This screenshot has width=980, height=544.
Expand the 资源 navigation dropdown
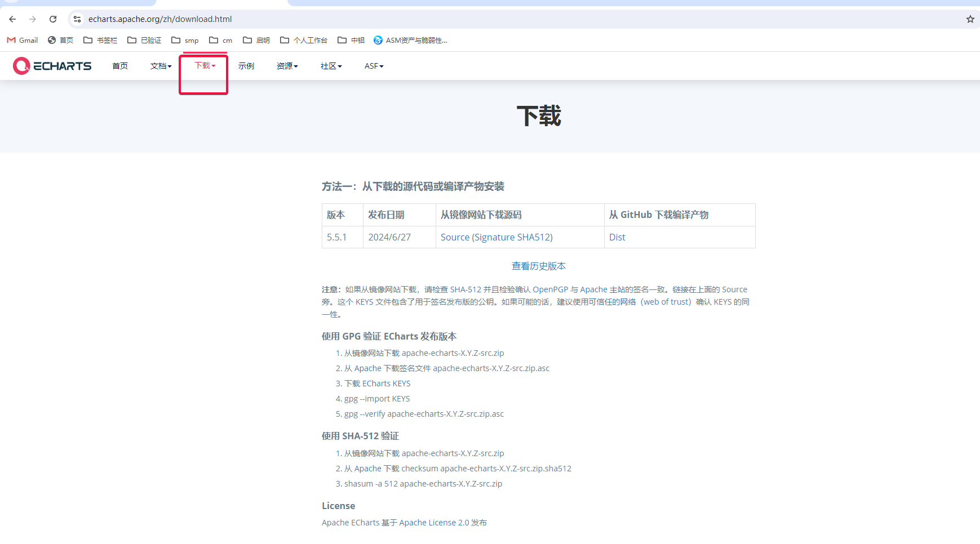coord(287,66)
